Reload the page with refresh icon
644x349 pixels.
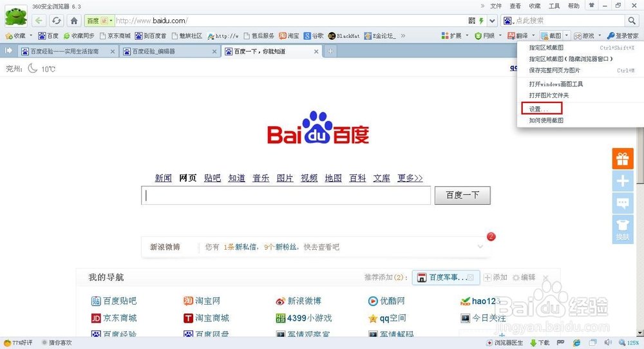[x=56, y=21]
